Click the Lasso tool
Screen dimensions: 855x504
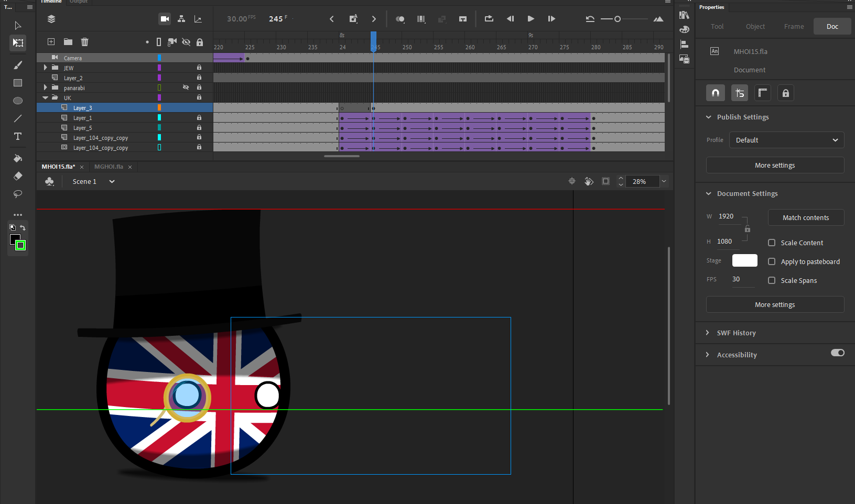point(18,194)
